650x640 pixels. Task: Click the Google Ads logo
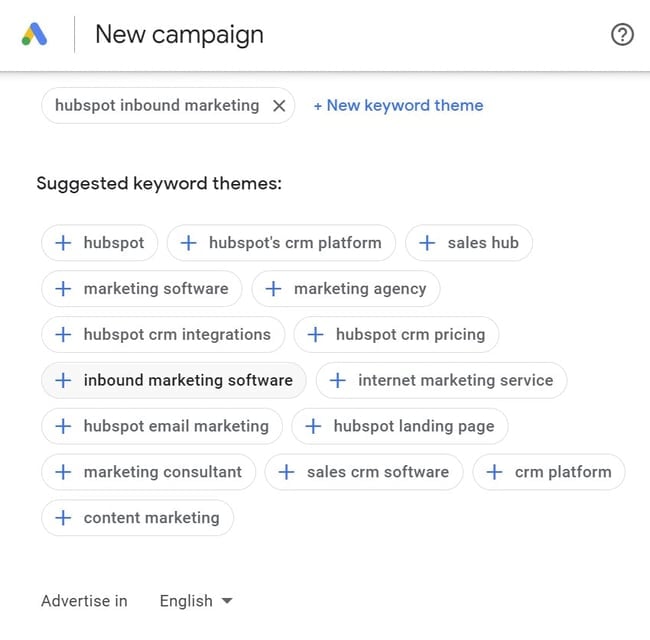coord(34,34)
